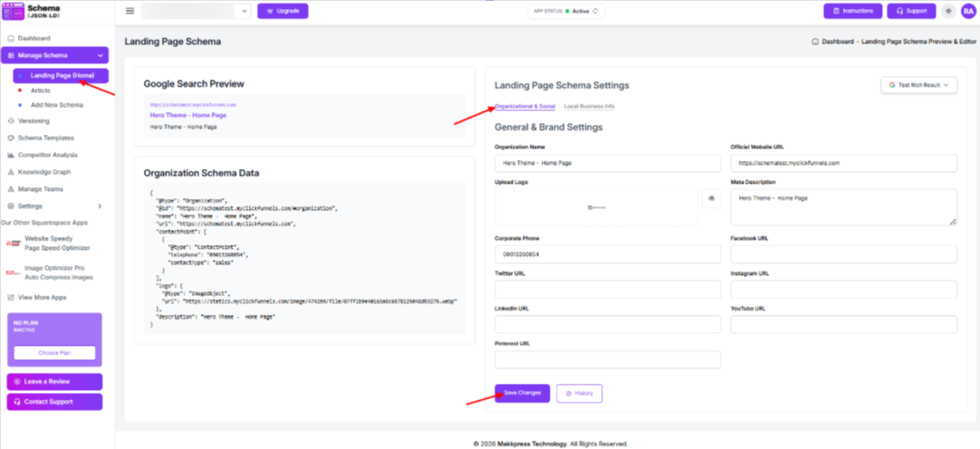Open the RA user avatar menu
This screenshot has width=980, height=449.
[x=967, y=11]
